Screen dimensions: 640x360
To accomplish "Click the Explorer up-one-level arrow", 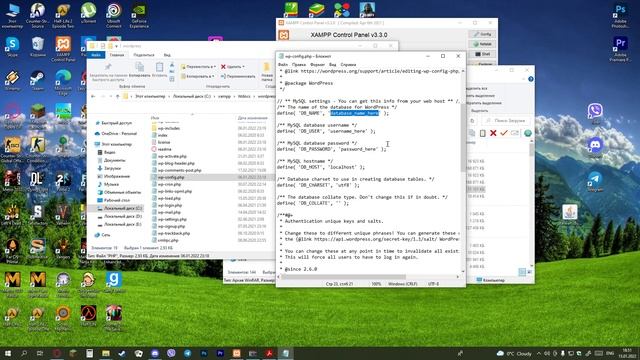I will click(x=118, y=96).
